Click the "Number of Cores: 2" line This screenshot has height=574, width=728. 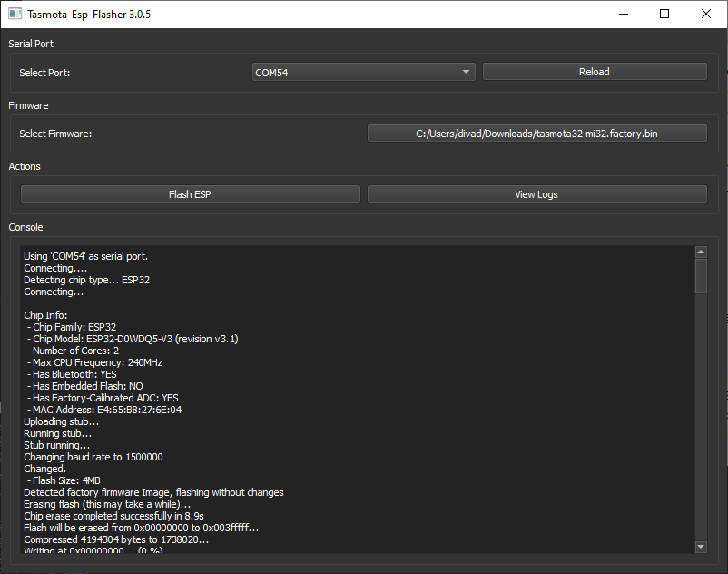73,351
